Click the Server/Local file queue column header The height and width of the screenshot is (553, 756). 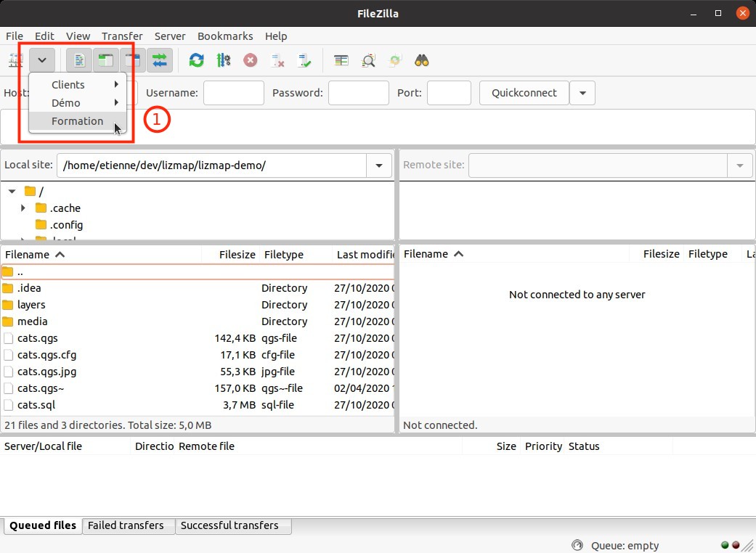click(65, 446)
